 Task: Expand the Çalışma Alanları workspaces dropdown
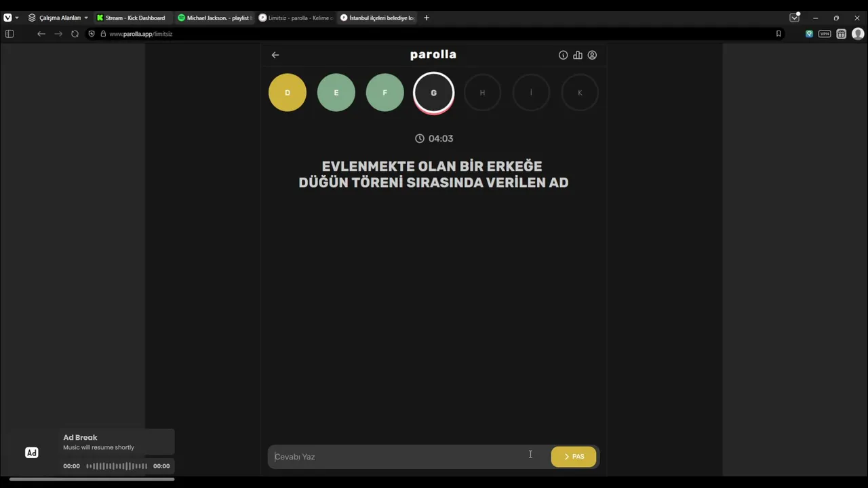tap(58, 18)
